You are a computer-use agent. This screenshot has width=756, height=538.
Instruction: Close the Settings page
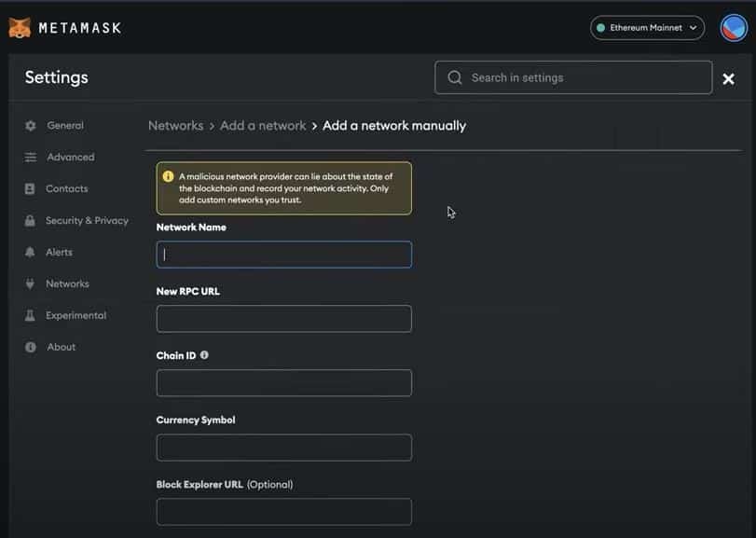pyautogui.click(x=729, y=79)
